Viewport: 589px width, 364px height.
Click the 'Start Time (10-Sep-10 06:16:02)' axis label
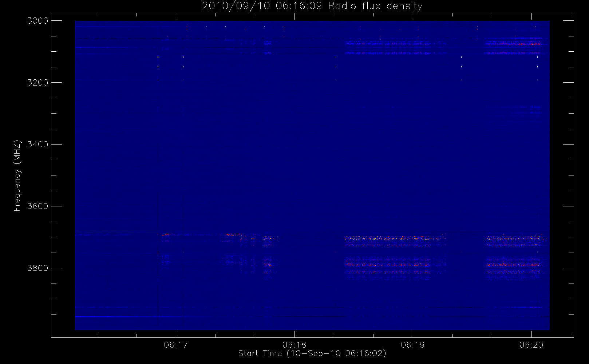click(x=312, y=353)
